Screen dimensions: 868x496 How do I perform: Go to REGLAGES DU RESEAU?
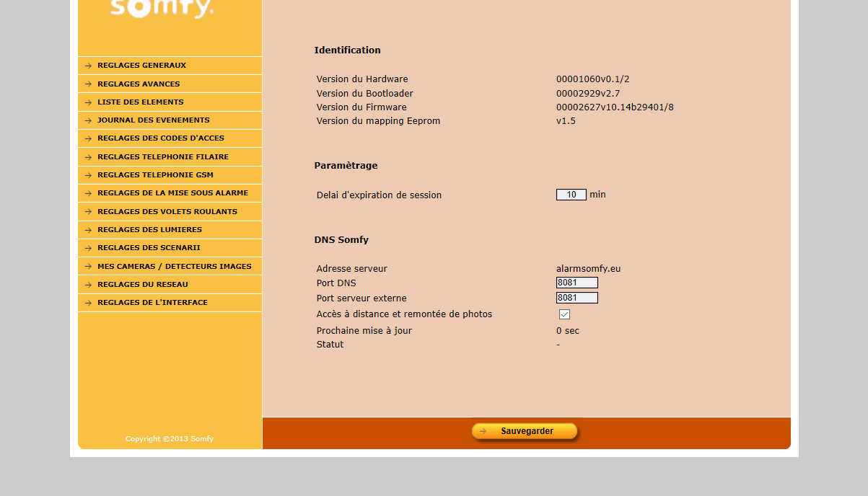point(170,285)
